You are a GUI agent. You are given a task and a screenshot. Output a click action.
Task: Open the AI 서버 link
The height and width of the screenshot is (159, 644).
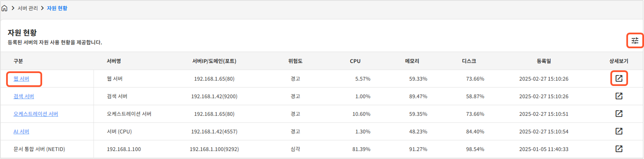point(21,132)
